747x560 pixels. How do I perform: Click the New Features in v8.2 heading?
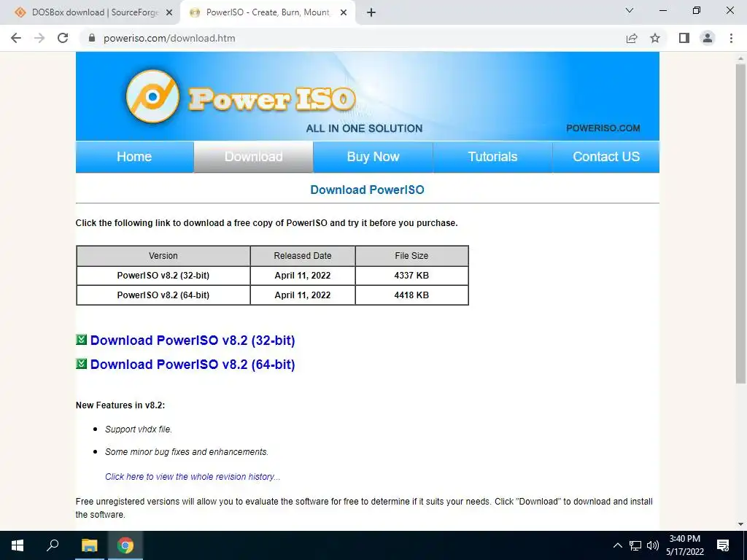click(x=120, y=405)
